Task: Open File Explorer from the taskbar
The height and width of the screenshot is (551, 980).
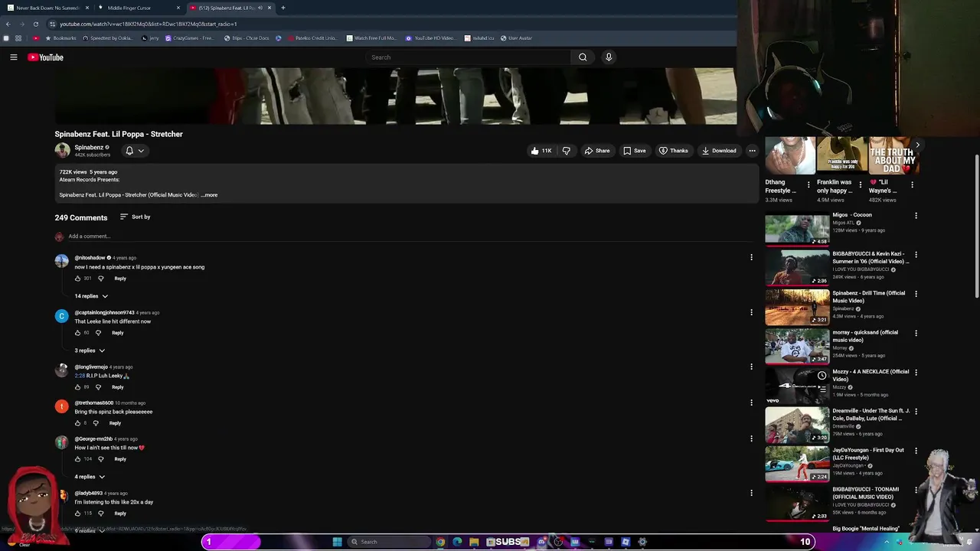Action: pyautogui.click(x=474, y=542)
